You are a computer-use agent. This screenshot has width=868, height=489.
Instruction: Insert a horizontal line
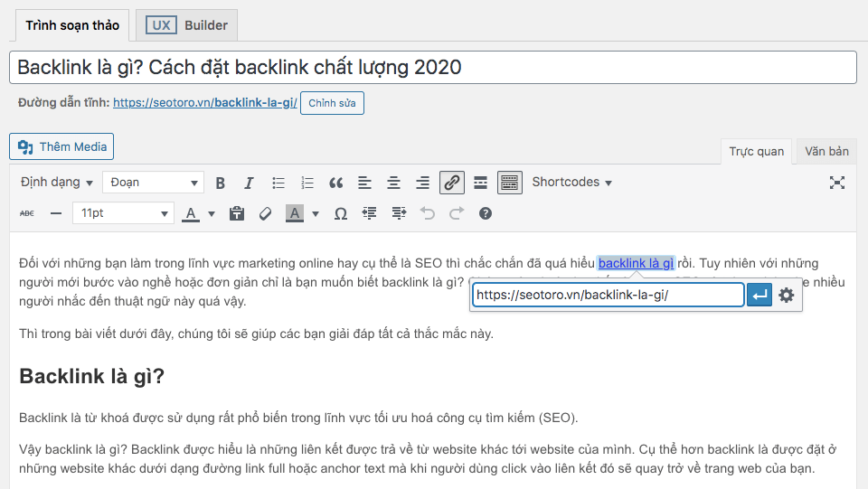(56, 213)
